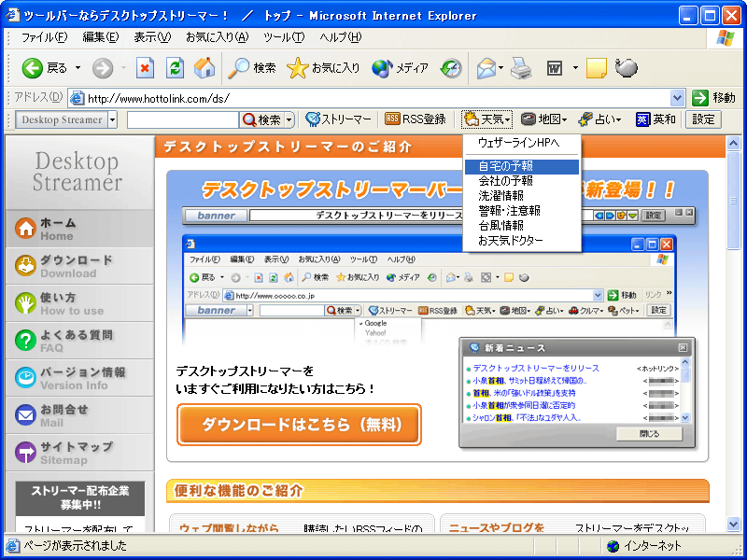Open お気に入り star favorites button
Viewport: 747px width, 560px height.
(323, 68)
